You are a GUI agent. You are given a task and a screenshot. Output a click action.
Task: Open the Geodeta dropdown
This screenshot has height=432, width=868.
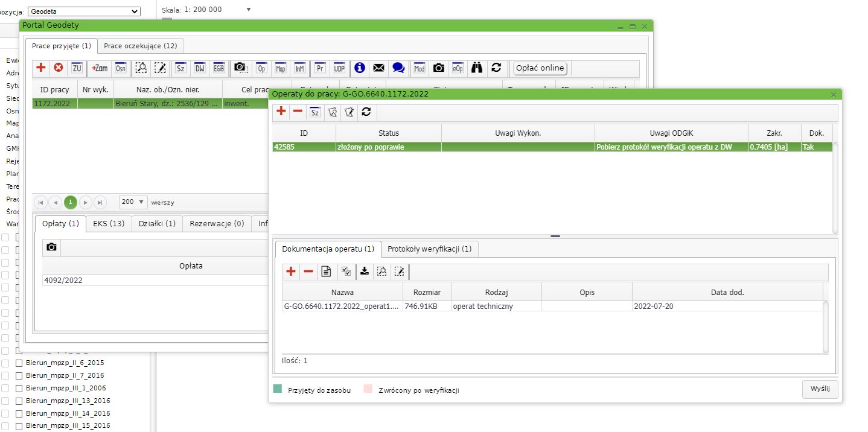pos(84,11)
